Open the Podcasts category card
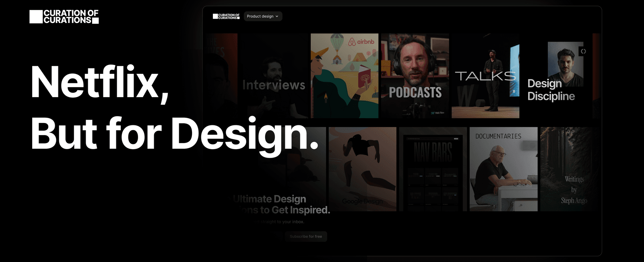Image resolution: width=644 pixels, height=262 pixels. (415, 76)
